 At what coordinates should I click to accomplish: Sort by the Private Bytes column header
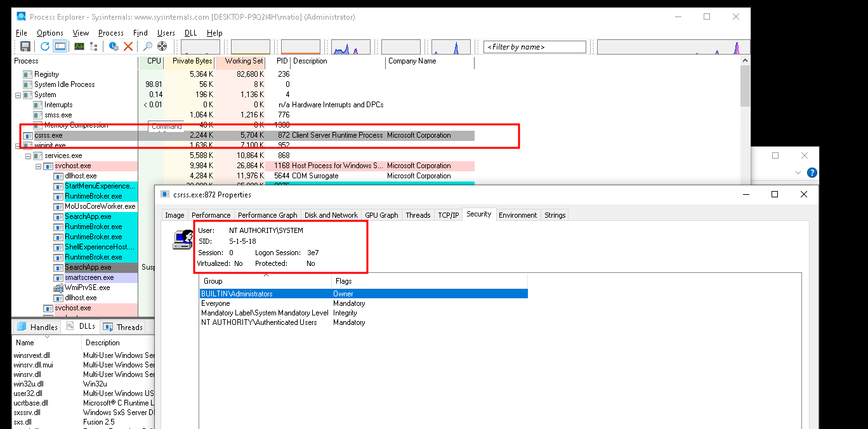(x=189, y=62)
